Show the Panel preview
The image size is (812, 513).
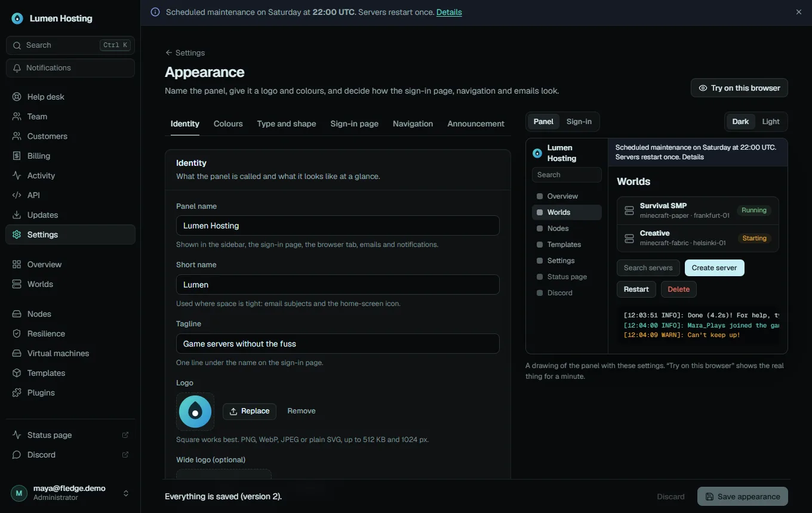[543, 122]
